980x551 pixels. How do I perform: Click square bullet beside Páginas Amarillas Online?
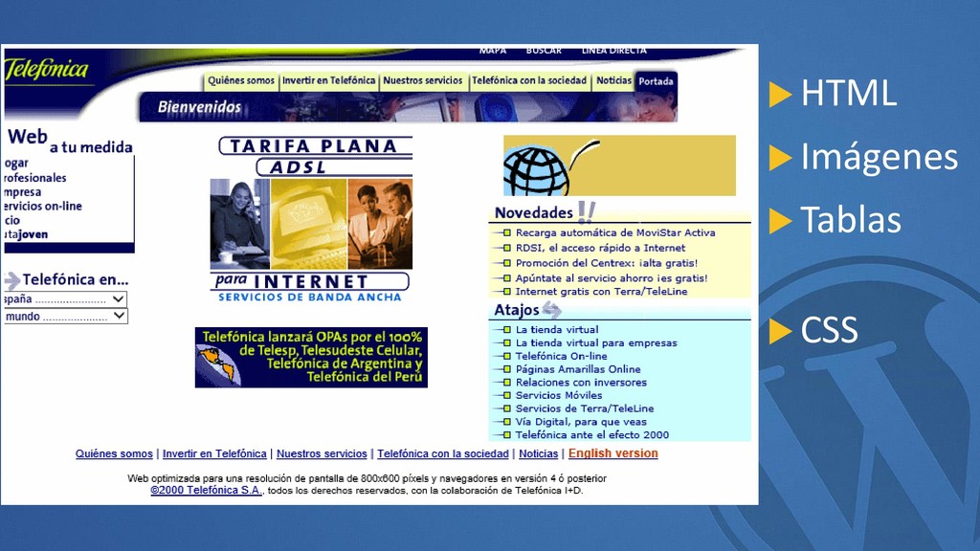coord(507,368)
